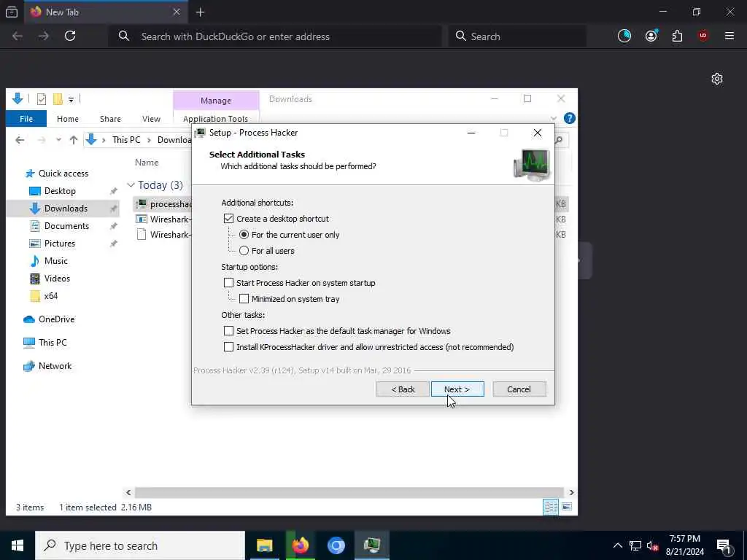Select This PC in navigation pane
Screen dimensions: 747x560
53,343
